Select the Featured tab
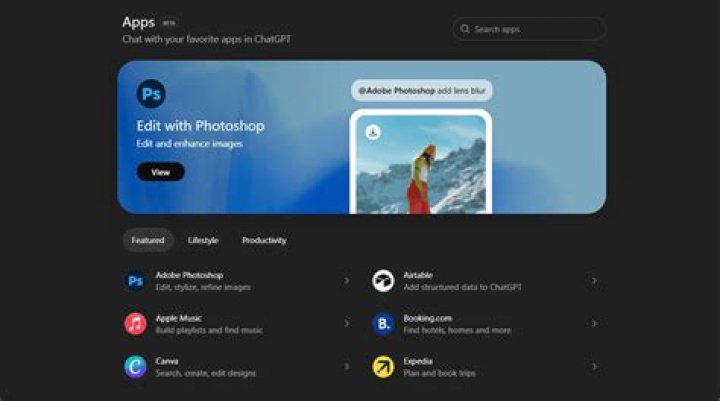Viewport: 720px width, 401px height. [x=148, y=240]
